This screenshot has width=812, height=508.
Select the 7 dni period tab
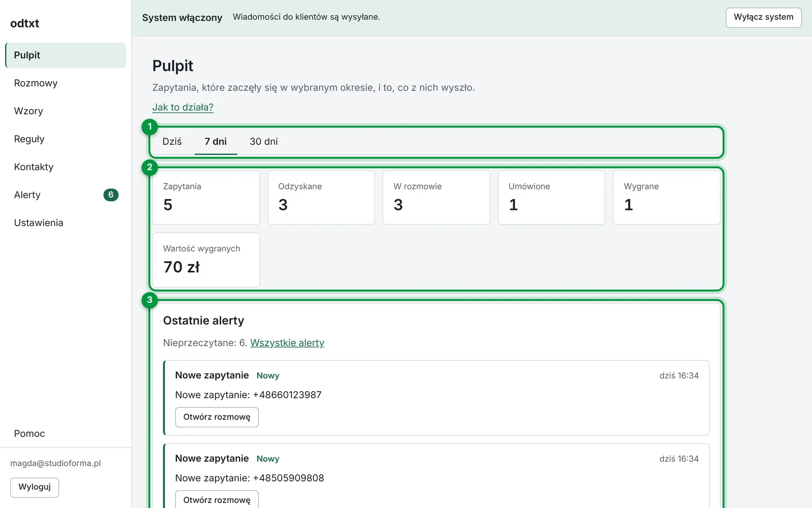216,142
